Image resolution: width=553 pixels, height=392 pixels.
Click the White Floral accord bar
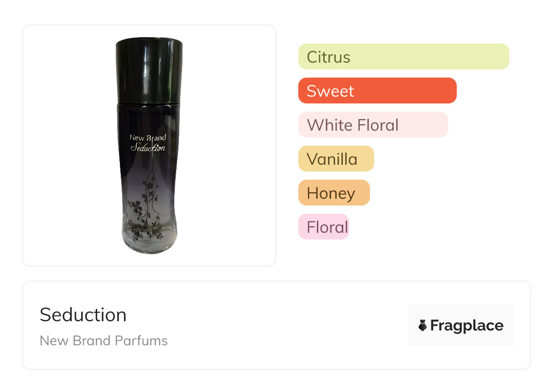[x=373, y=125]
